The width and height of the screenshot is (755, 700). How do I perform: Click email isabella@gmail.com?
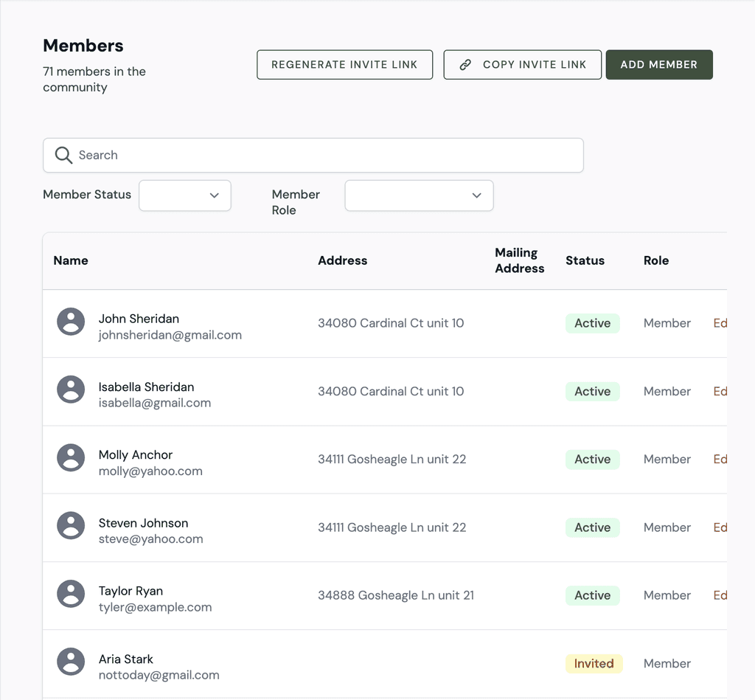pos(155,403)
